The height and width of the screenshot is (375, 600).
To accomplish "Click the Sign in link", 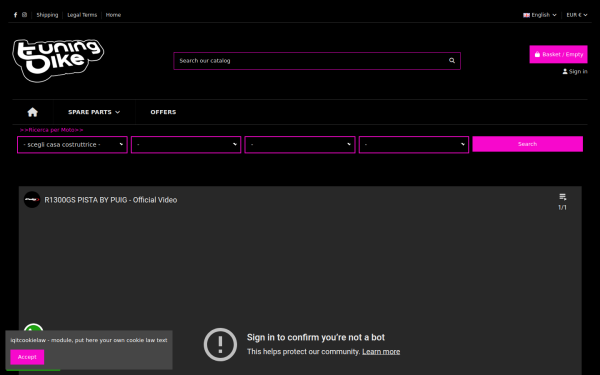I will pos(575,72).
